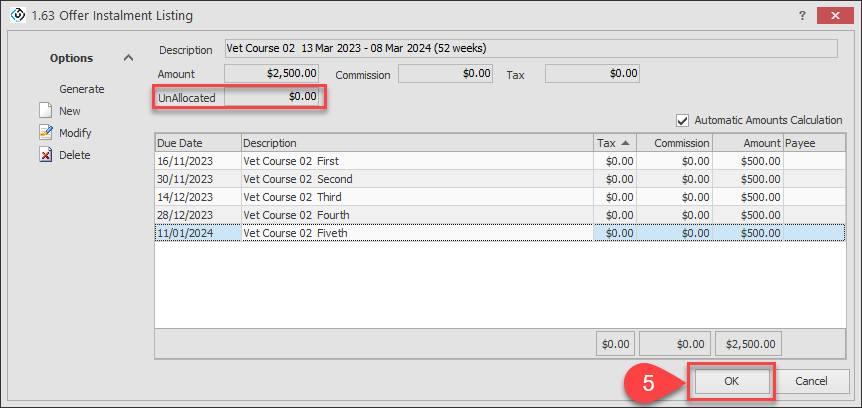
Task: Close the Offer Instalment Listing window
Action: click(x=832, y=16)
